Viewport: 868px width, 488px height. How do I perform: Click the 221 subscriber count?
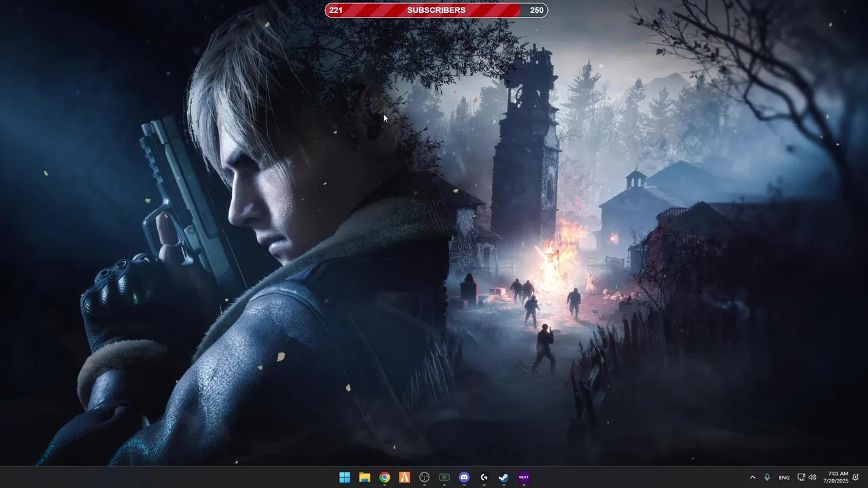coord(336,10)
